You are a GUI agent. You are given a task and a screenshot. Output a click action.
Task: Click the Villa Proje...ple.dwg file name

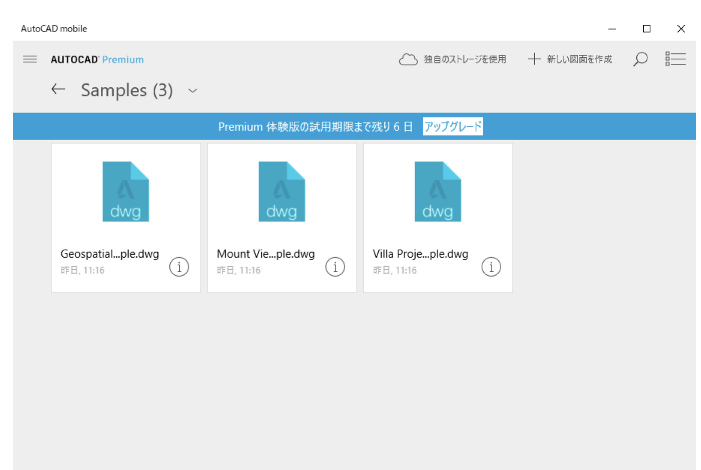pos(420,254)
